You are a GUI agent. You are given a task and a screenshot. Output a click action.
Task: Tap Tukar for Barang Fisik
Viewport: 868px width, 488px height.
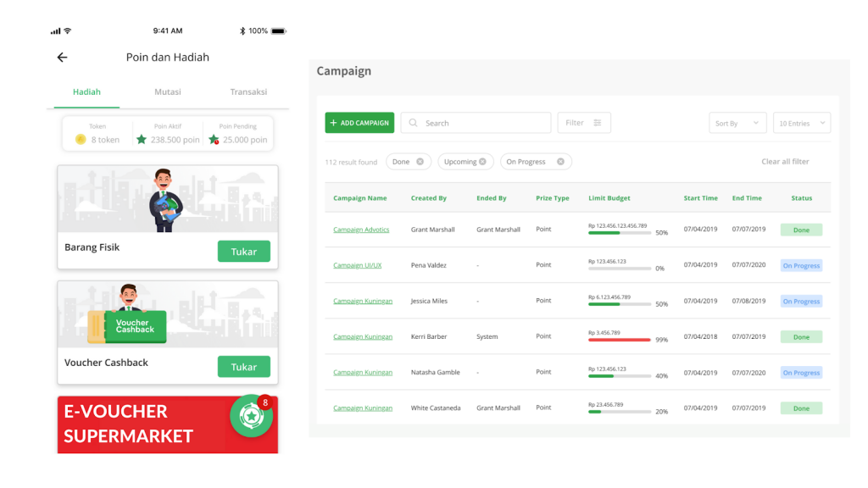pos(244,251)
